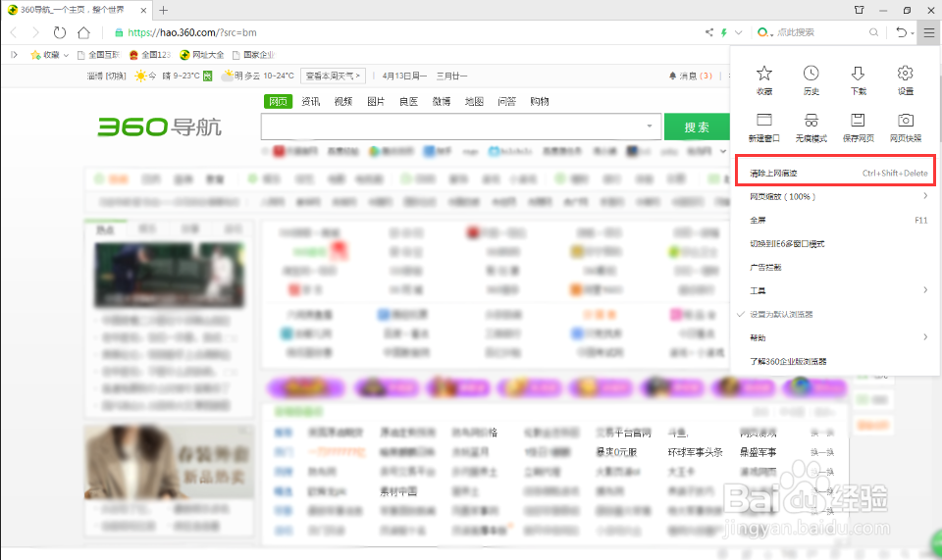The width and height of the screenshot is (942, 560).
Task: Switch to 购物 search tab
Action: (x=540, y=101)
